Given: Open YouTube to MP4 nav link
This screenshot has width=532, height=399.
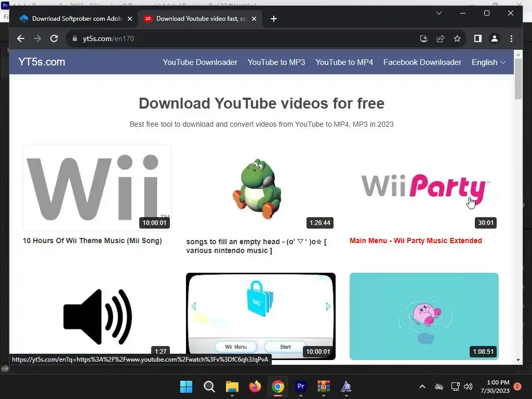Looking at the screenshot, I should tap(344, 62).
